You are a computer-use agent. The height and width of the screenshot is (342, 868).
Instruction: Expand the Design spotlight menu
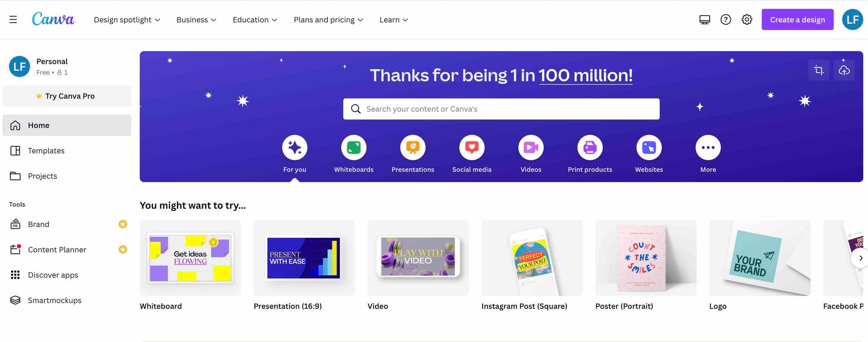pos(127,20)
